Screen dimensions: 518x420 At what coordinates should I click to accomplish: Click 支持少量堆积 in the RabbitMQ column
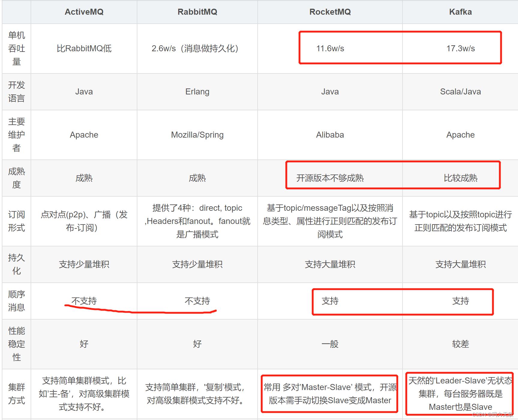coord(197,264)
